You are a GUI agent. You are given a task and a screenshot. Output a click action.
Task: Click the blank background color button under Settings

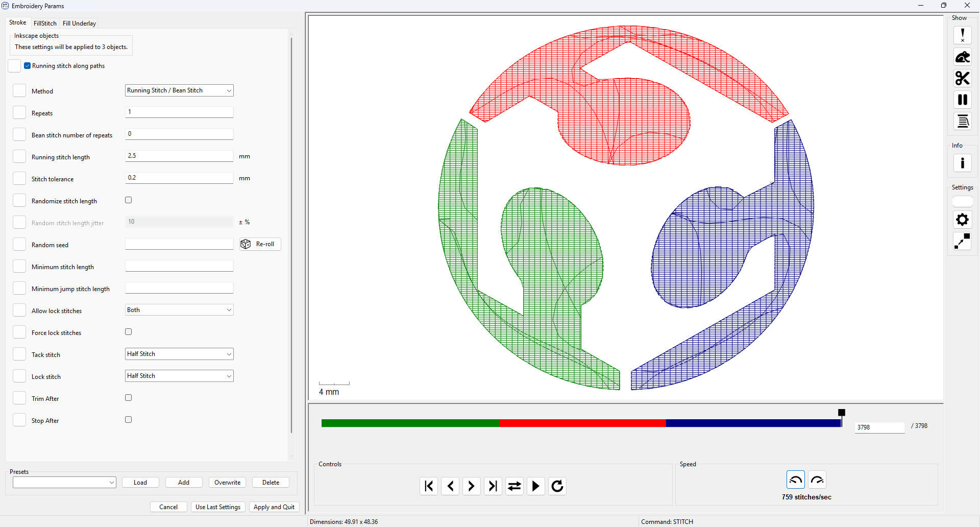962,201
